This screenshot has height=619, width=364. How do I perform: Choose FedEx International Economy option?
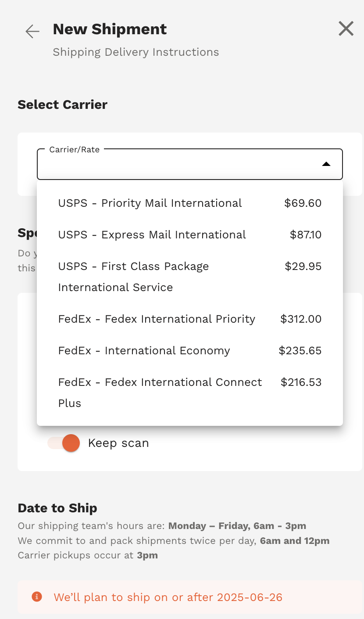[x=144, y=351]
